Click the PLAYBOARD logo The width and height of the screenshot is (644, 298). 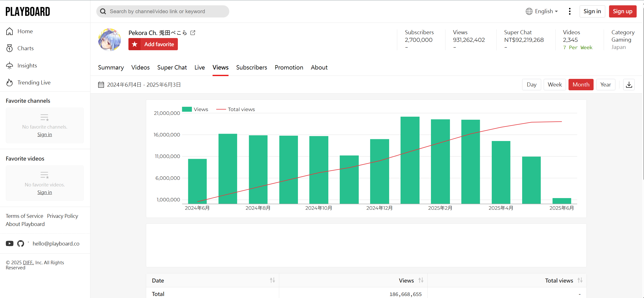[28, 11]
